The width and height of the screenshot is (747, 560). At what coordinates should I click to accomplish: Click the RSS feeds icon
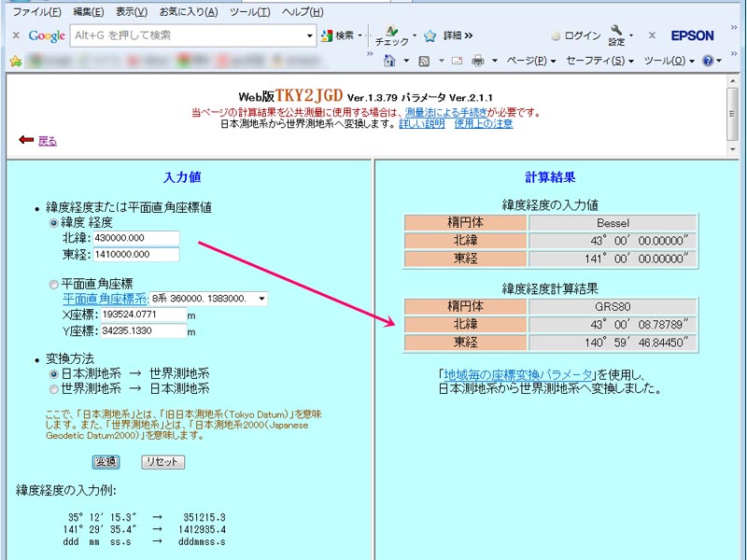pyautogui.click(x=423, y=61)
